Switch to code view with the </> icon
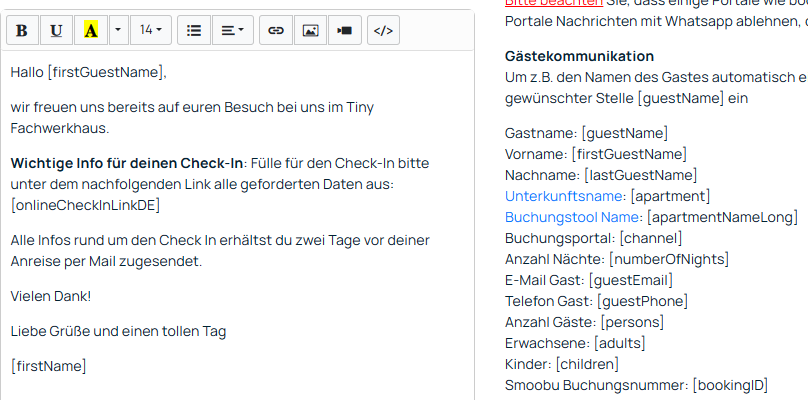The image size is (808, 400). (x=383, y=30)
